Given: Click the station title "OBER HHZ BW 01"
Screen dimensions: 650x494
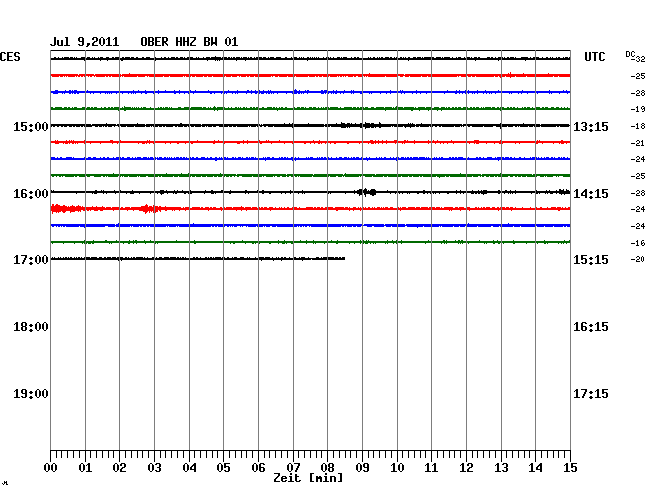Looking at the screenshot, I should pyautogui.click(x=189, y=42).
